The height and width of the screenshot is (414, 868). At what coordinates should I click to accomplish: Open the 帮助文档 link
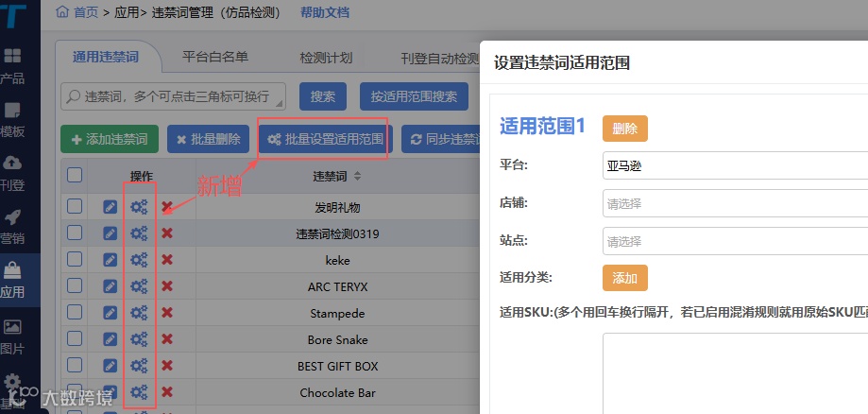(325, 12)
